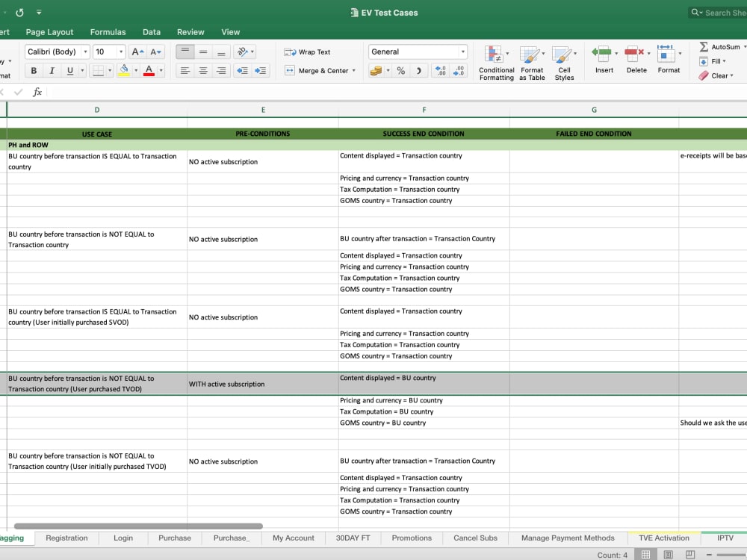
Task: Open the borders dropdown arrow
Action: point(110,70)
